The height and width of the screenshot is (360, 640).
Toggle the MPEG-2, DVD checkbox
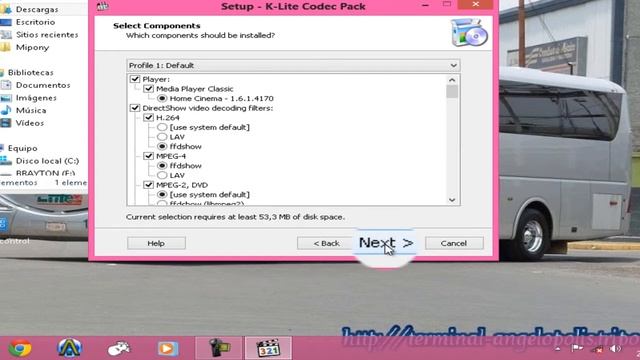149,185
